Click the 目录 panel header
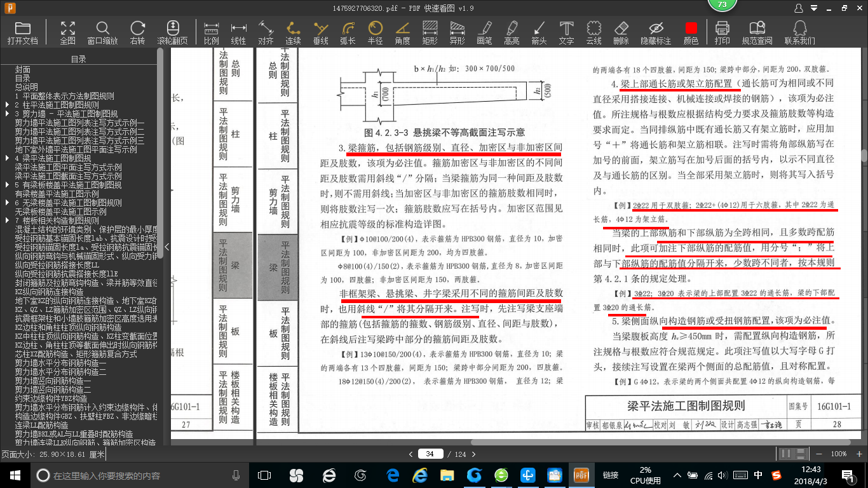The height and width of the screenshot is (488, 868). [x=79, y=59]
